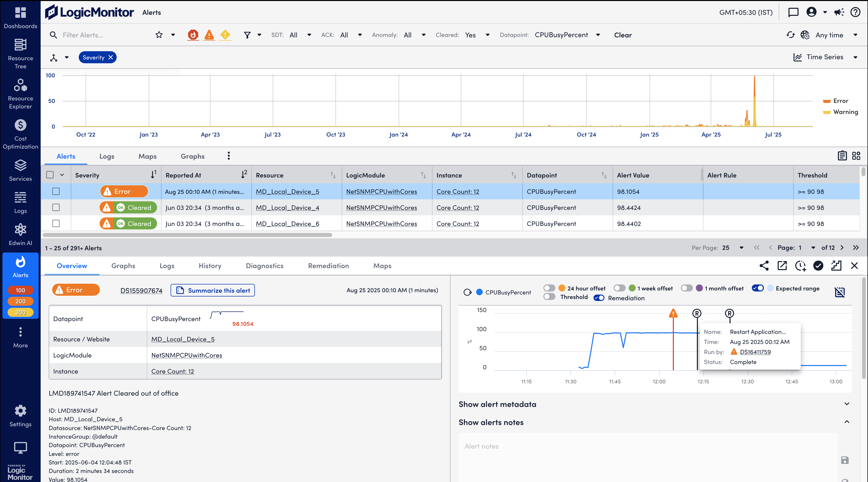The height and width of the screenshot is (482, 868).
Task: Open the DS155907674 link
Action: 141,290
